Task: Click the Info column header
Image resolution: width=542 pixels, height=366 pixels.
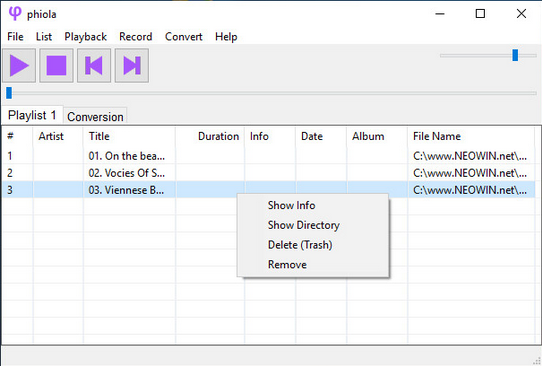Action: pyautogui.click(x=270, y=136)
